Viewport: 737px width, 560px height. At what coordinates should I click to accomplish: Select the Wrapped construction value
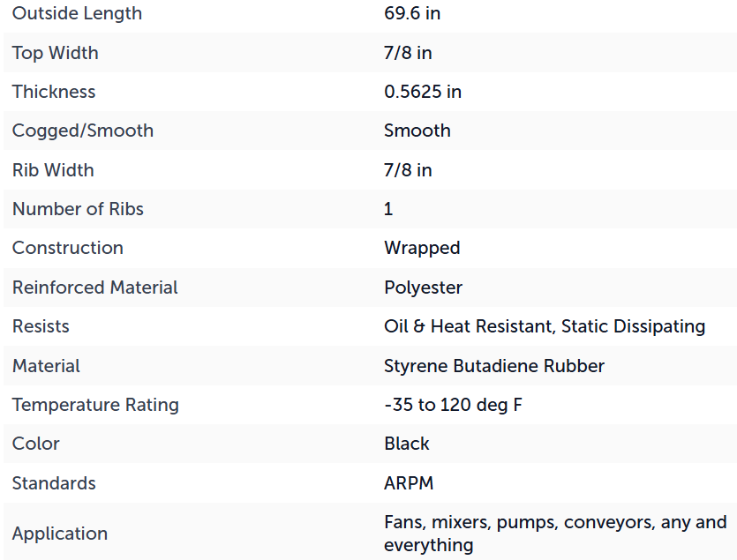click(x=422, y=248)
